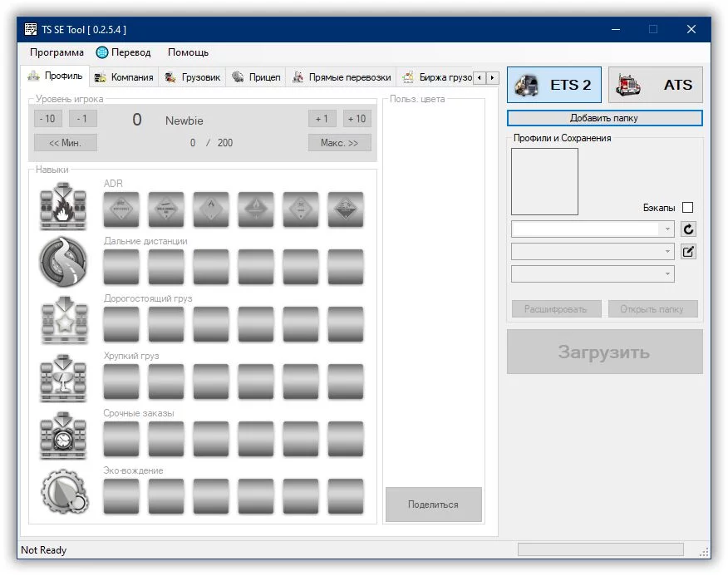Toggle fourth ADR hazard class icon
Screen dimensions: 728x576
click(x=256, y=209)
